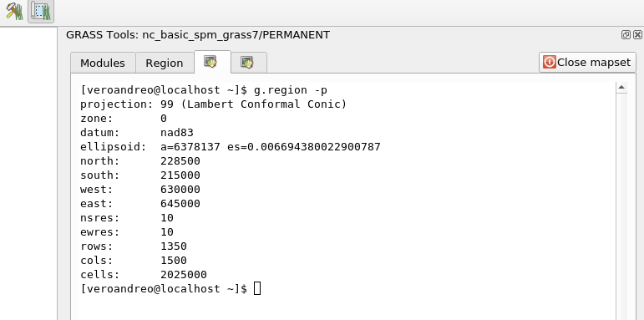Open the Region tab
This screenshot has height=320, width=644.
tap(165, 63)
